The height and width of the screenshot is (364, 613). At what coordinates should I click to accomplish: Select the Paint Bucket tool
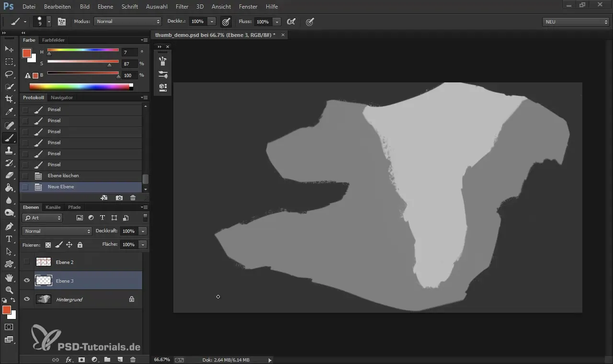tap(9, 188)
